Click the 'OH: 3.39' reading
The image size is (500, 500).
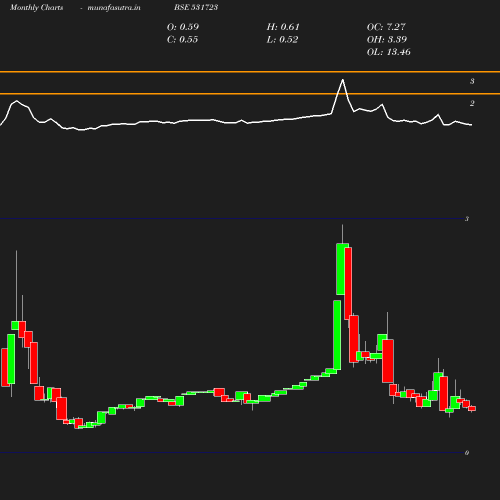(x=387, y=39)
